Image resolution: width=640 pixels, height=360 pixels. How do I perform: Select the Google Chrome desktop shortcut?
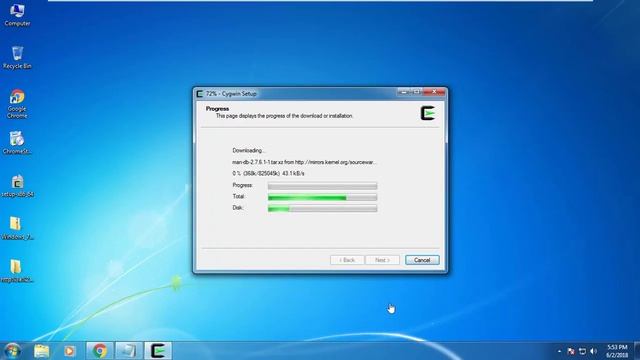coord(17,104)
